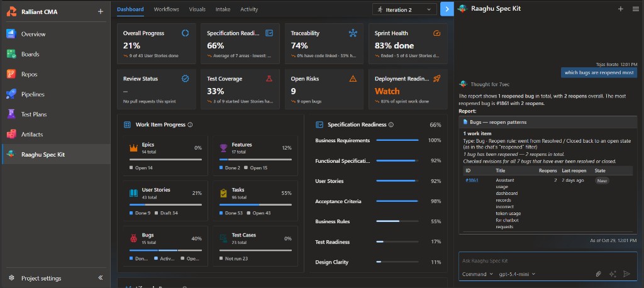Open Test Plans flask icon

[x=11, y=114]
